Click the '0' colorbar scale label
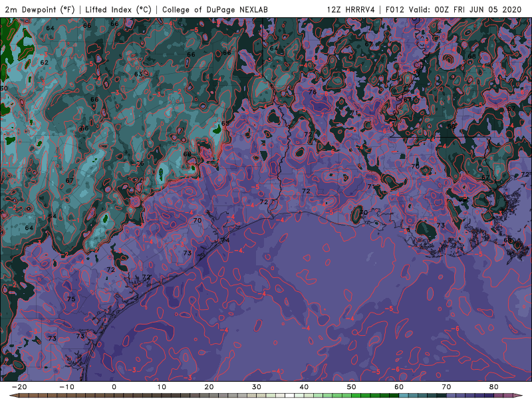Image resolution: width=532 pixels, height=399 pixels. pos(114,387)
